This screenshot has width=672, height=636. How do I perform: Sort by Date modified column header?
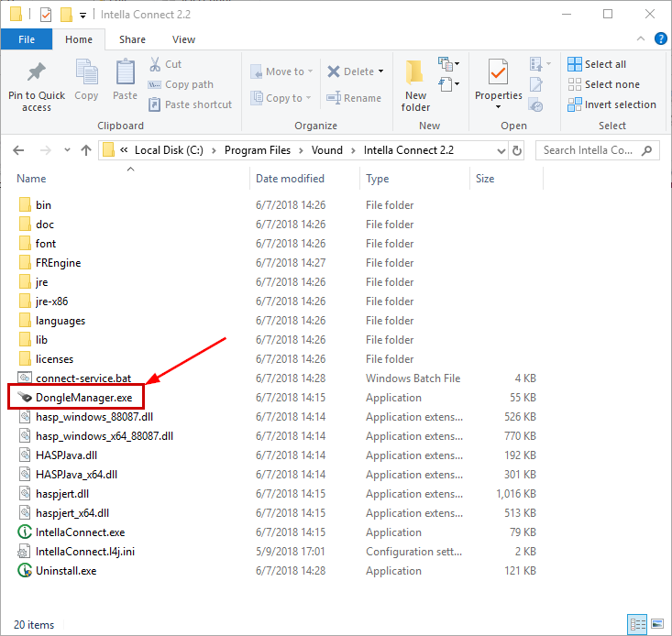pos(289,179)
